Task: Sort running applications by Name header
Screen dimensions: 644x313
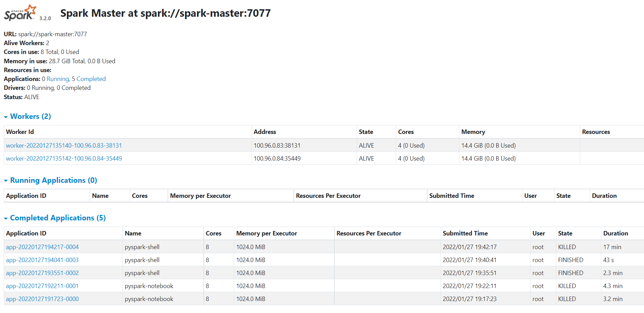Action: point(100,196)
